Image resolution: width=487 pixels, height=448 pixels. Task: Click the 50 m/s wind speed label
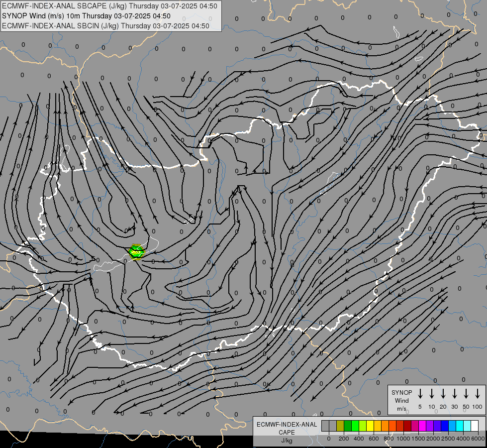point(466,407)
